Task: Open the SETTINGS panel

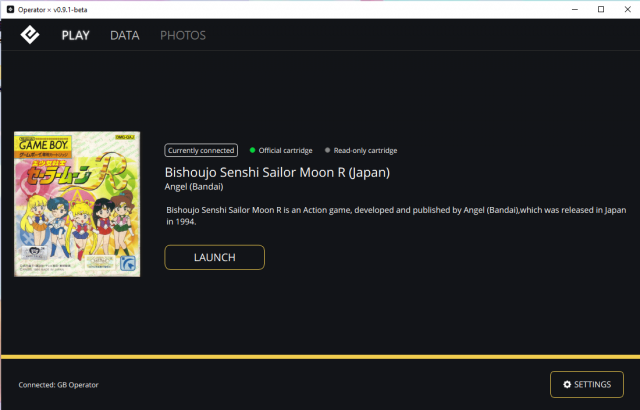Action: click(x=586, y=384)
